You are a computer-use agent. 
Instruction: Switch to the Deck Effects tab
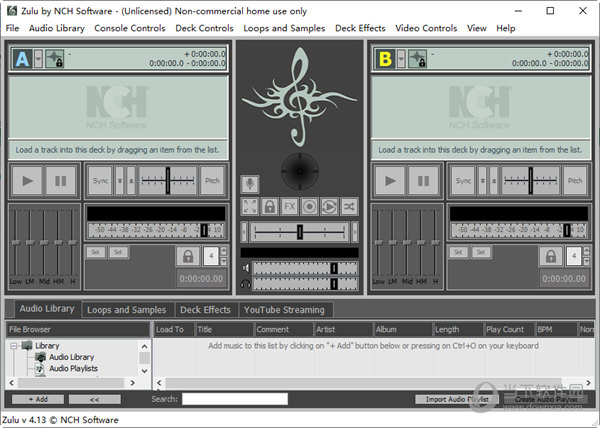click(205, 310)
